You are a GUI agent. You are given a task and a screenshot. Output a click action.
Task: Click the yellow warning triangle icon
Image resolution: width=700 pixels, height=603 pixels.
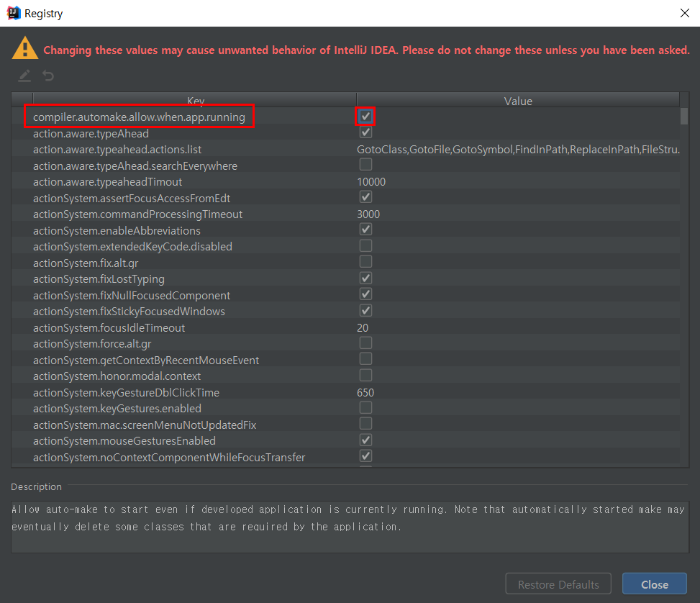pyautogui.click(x=25, y=47)
